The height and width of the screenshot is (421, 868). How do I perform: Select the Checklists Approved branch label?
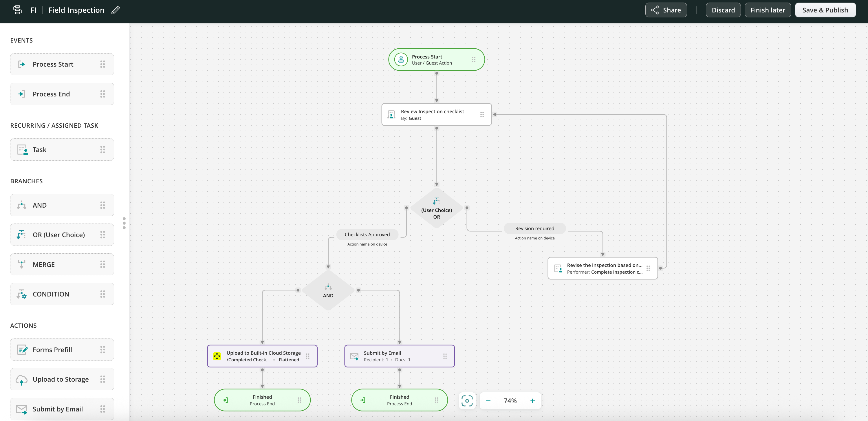pyautogui.click(x=367, y=235)
